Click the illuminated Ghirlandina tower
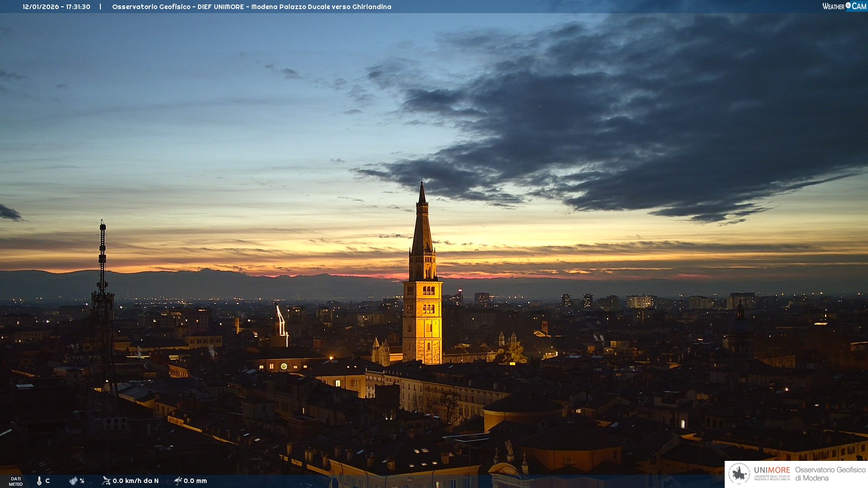The width and height of the screenshot is (868, 488). tap(422, 312)
